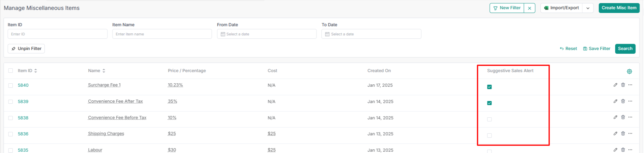
Task: Edit the Shipping Charges row
Action: [615, 134]
